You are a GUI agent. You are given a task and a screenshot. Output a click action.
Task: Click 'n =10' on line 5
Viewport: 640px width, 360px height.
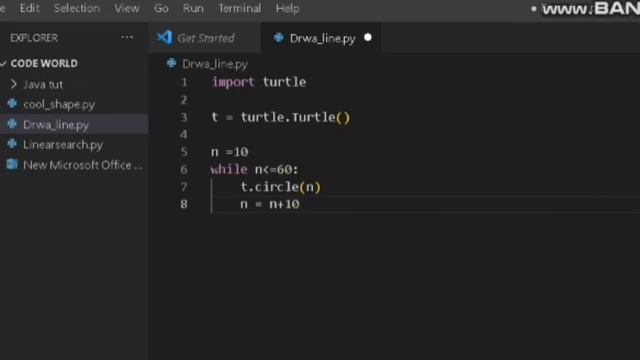coord(229,152)
